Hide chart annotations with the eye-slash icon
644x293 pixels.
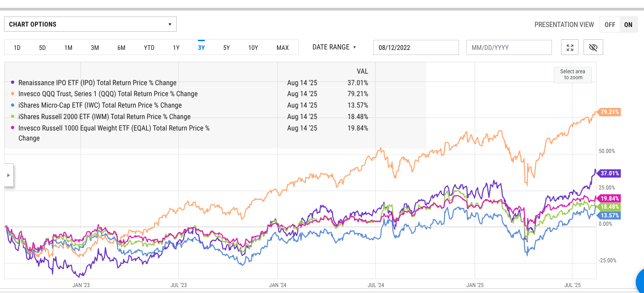click(x=593, y=47)
